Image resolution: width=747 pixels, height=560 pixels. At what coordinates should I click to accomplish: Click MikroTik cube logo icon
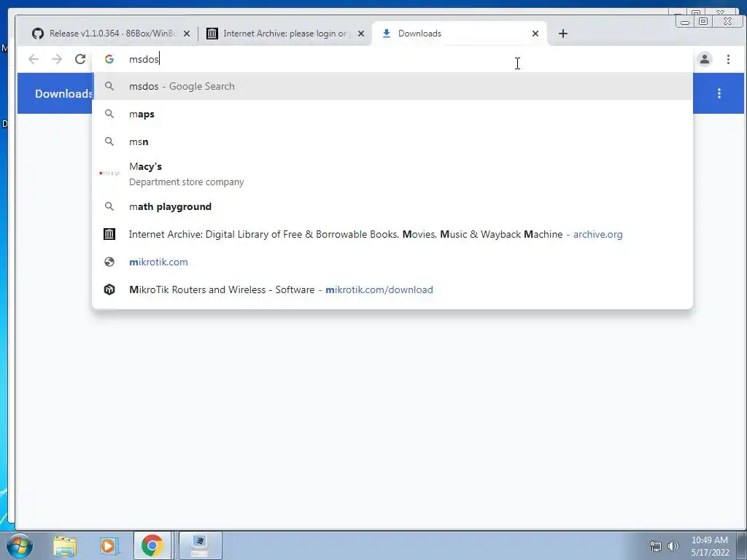pos(109,289)
